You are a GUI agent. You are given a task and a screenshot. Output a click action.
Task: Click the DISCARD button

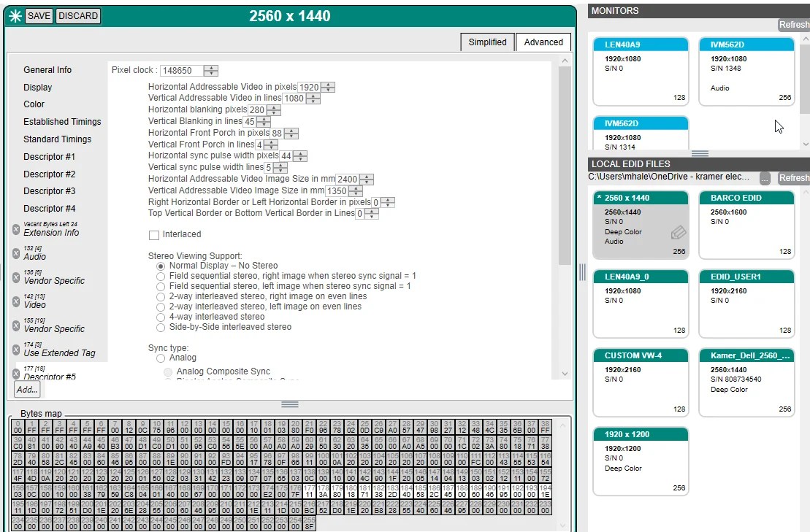(78, 16)
